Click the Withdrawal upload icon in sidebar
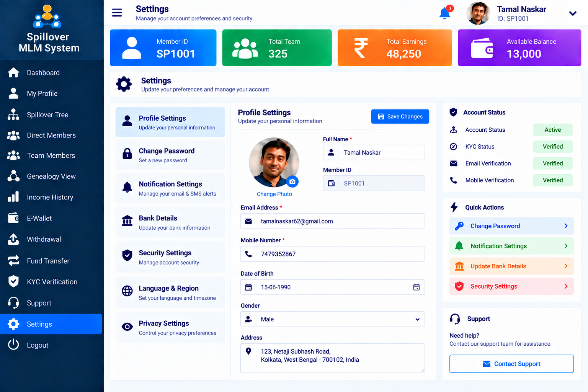Image resolution: width=588 pixels, height=392 pixels. pyautogui.click(x=13, y=239)
